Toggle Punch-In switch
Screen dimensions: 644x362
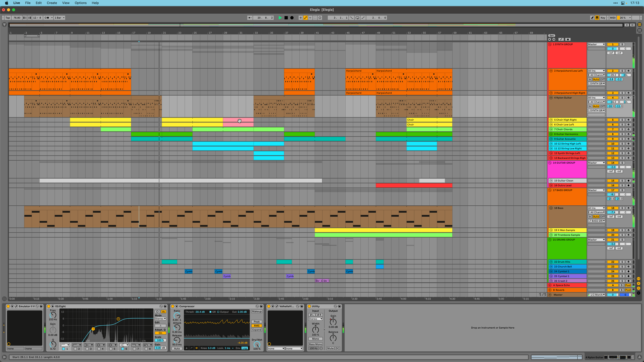tap(352, 18)
